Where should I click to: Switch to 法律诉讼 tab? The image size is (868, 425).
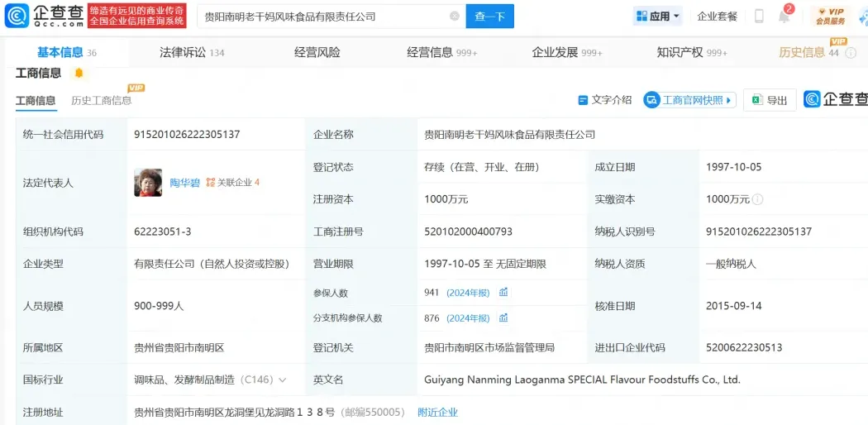[192, 53]
